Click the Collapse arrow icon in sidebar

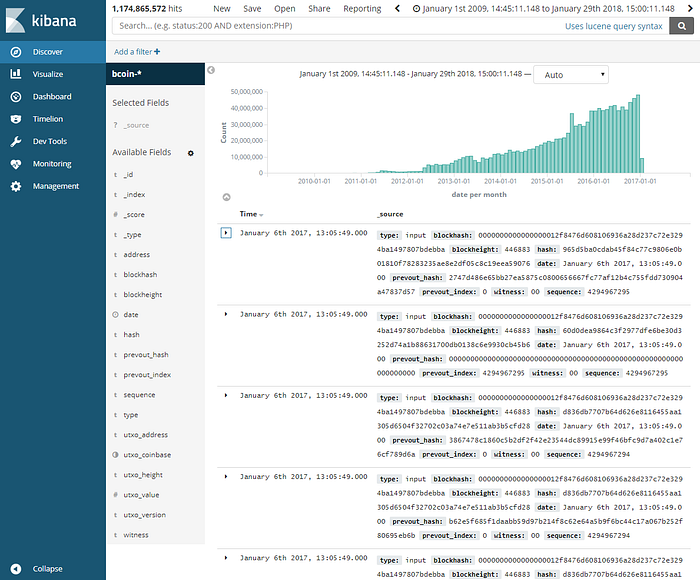[16, 568]
